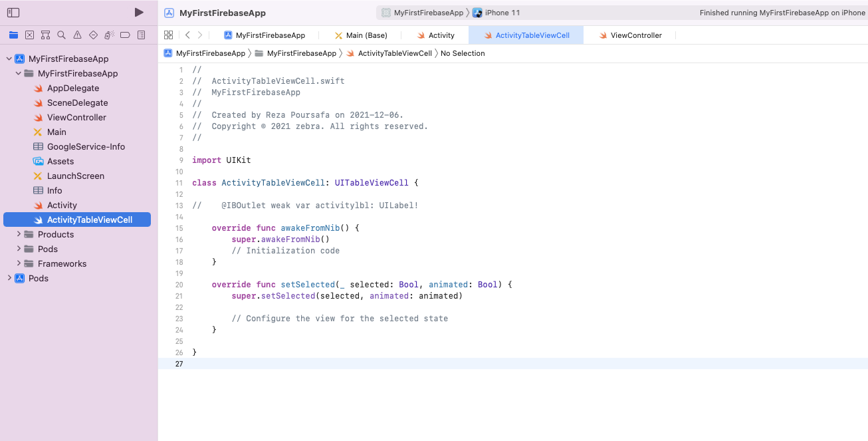The width and height of the screenshot is (868, 441).
Task: Open the Project navigator folder icon
Action: pyautogui.click(x=13, y=35)
